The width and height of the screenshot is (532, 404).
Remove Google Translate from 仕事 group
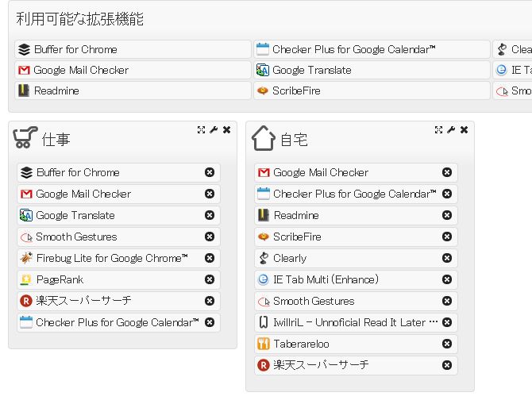click(210, 215)
